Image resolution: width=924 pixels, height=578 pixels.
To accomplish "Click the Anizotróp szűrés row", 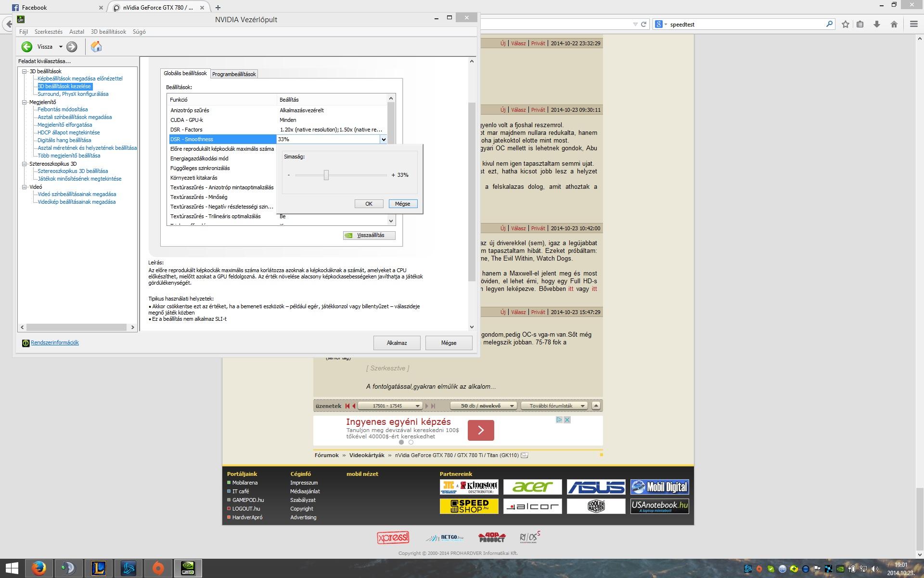I will (278, 110).
